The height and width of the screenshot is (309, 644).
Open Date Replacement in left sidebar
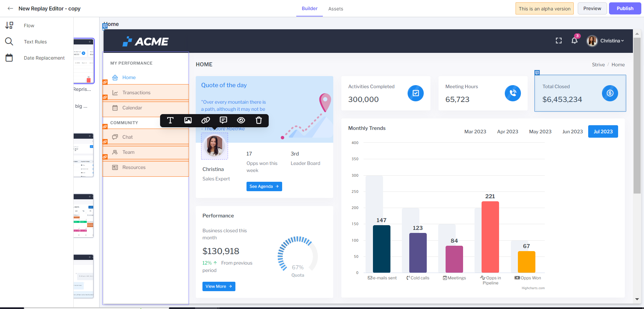[44, 58]
